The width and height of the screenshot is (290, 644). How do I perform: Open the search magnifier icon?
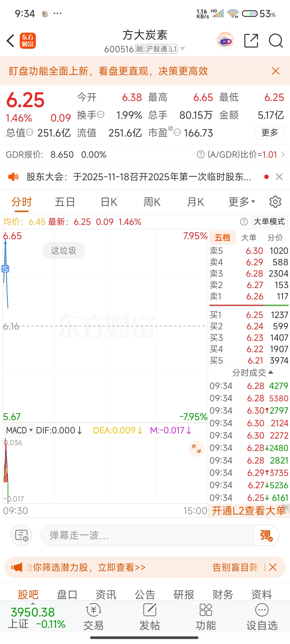coord(276,41)
